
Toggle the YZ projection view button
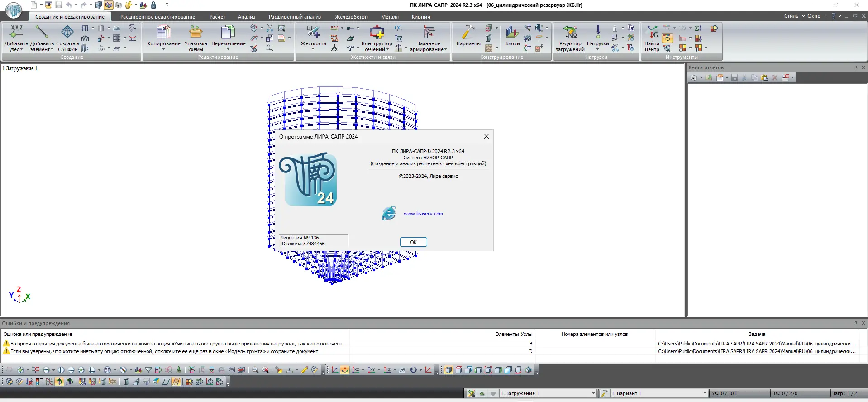[387, 370]
